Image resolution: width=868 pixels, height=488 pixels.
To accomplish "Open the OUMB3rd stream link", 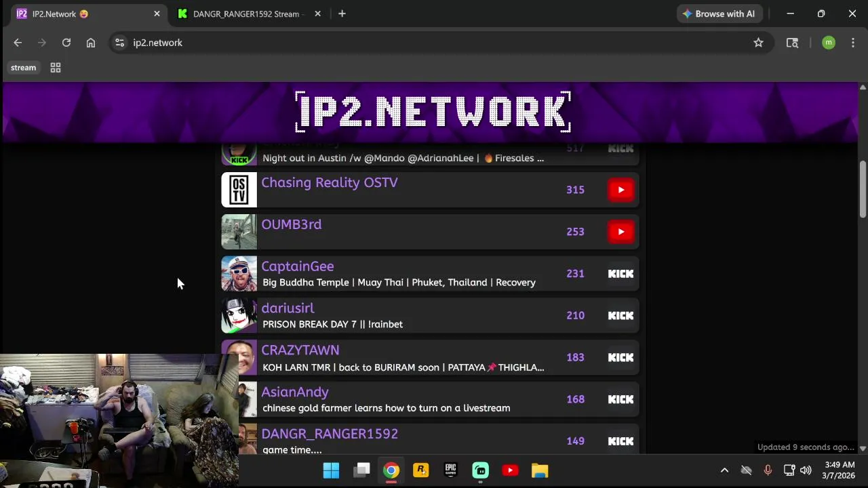I will (x=292, y=224).
